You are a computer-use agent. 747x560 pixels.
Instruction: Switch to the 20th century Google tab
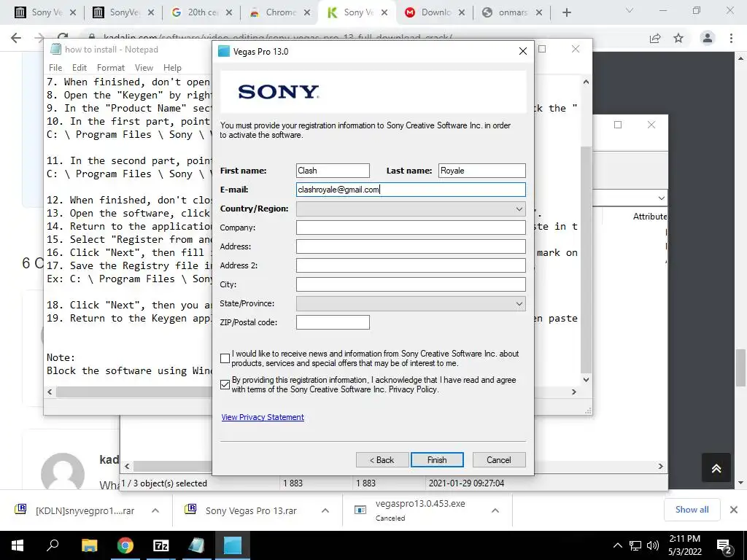[x=201, y=12]
